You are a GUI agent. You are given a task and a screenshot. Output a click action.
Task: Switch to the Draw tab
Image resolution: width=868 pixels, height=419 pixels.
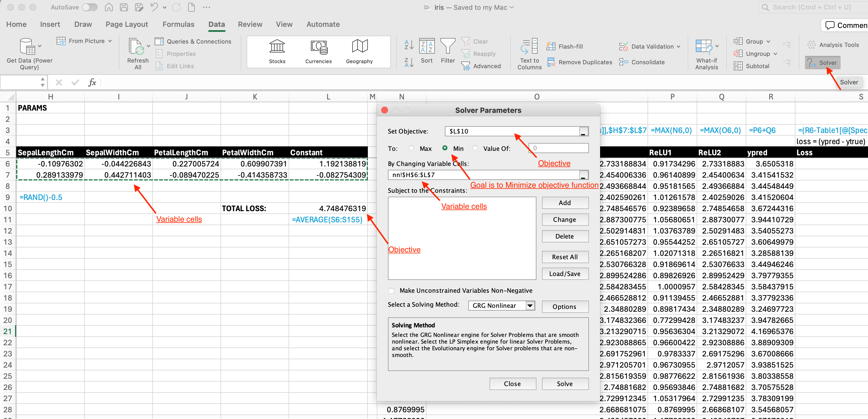pos(83,24)
